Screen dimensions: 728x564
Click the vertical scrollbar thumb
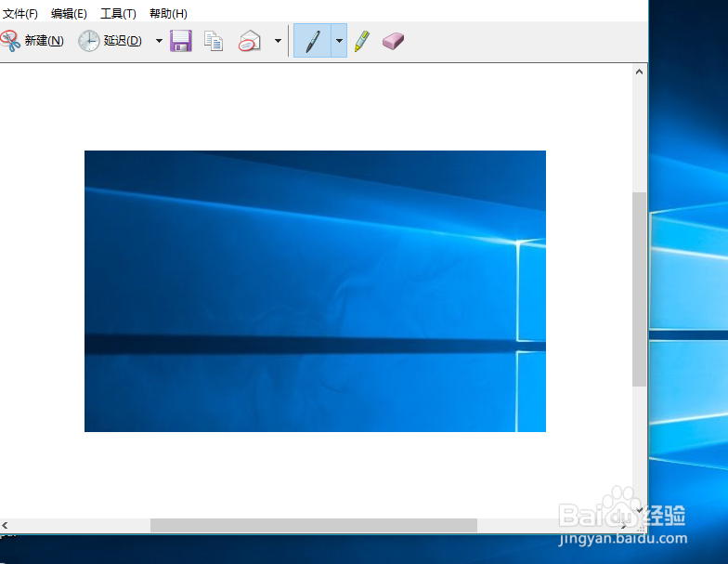click(x=639, y=289)
